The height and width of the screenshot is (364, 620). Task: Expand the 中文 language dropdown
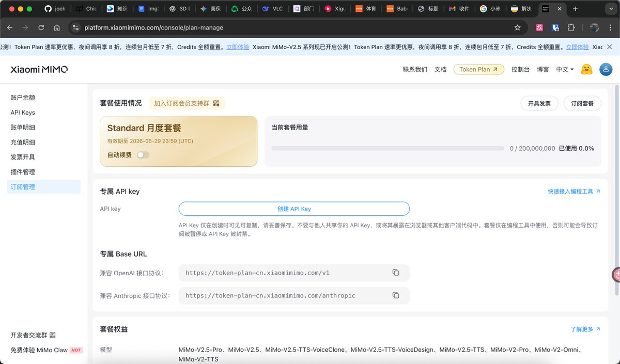click(x=565, y=69)
